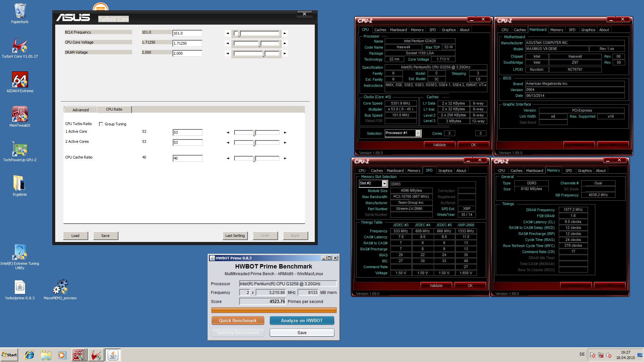Click the DRAM Voltage input field
The width and height of the screenshot is (644, 362).
point(187,53)
